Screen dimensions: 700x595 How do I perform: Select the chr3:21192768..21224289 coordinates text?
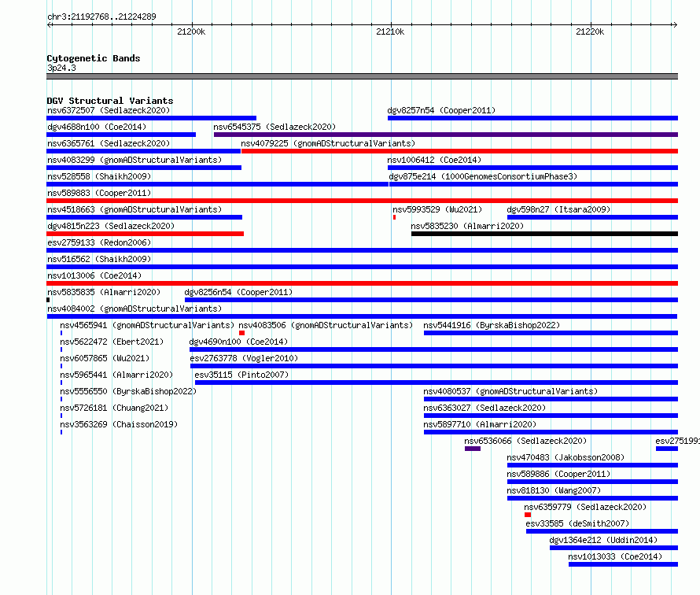coord(101,17)
